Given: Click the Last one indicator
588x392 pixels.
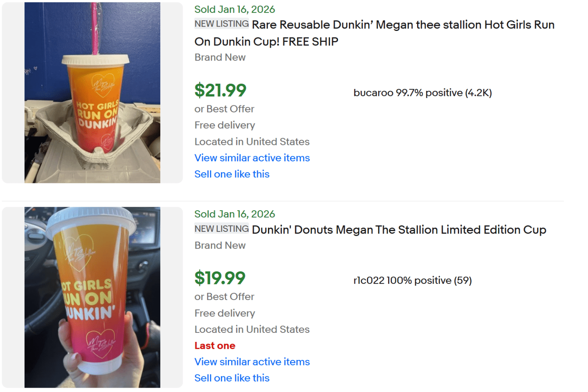Looking at the screenshot, I should (215, 345).
